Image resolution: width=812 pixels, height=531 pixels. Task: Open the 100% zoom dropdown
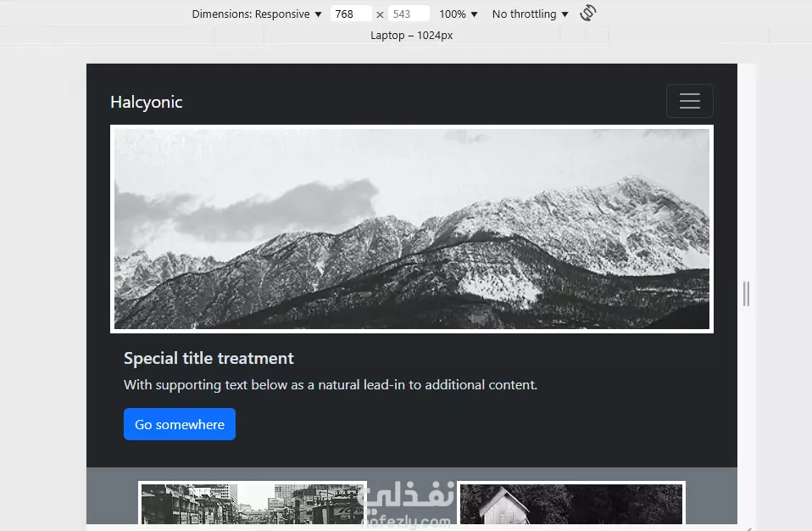[459, 14]
